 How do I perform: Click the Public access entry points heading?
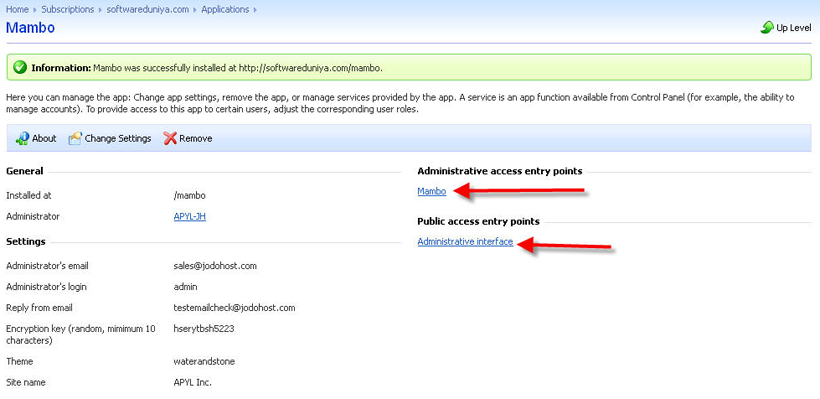tap(479, 221)
